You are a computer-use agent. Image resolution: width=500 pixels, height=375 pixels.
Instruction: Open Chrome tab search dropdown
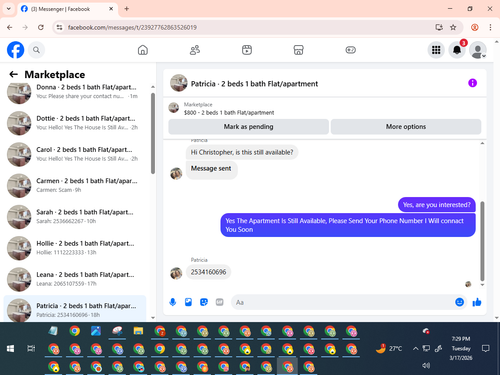[x=9, y=9]
